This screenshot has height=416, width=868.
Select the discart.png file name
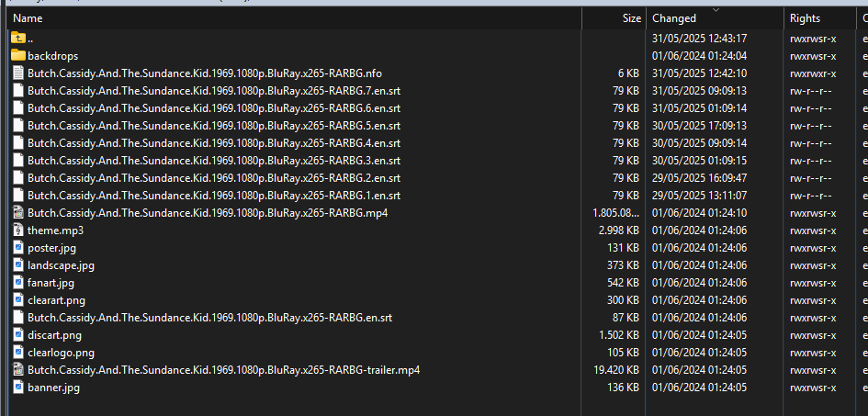pyautogui.click(x=55, y=335)
